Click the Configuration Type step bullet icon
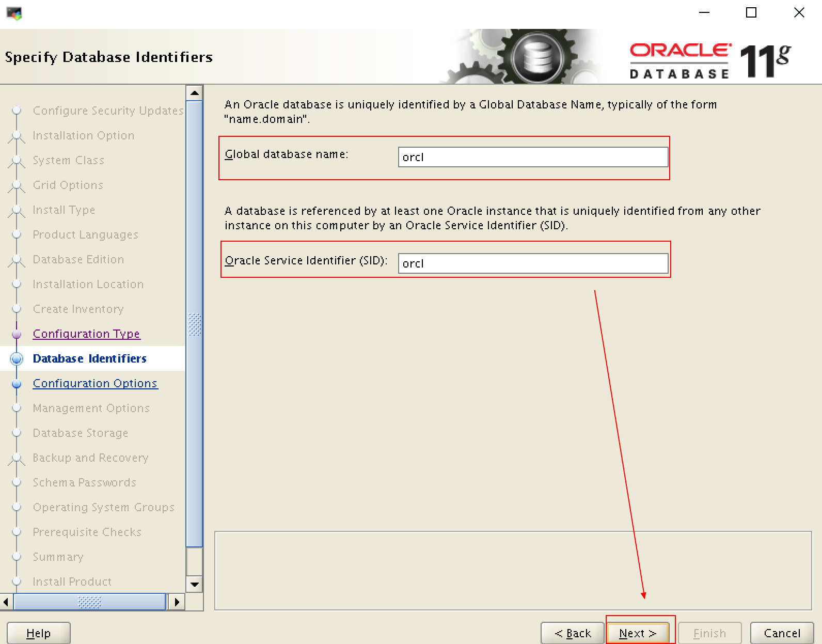Screen dimensions: 822x644 pos(17,334)
